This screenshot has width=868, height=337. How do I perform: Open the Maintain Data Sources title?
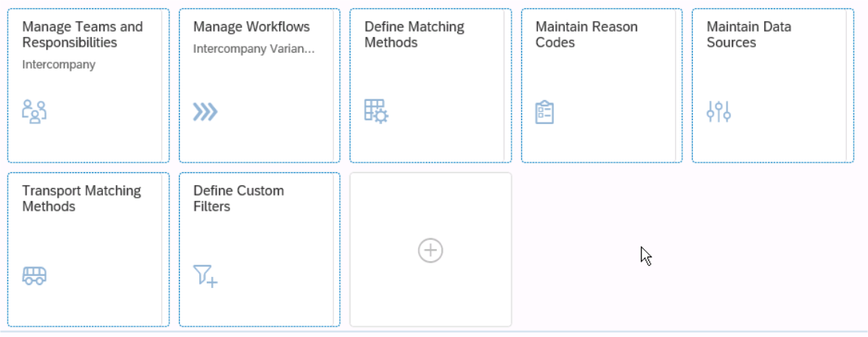pyautogui.click(x=748, y=35)
